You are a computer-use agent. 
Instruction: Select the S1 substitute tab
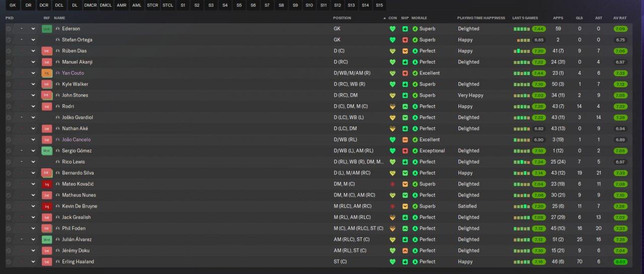coord(183,5)
